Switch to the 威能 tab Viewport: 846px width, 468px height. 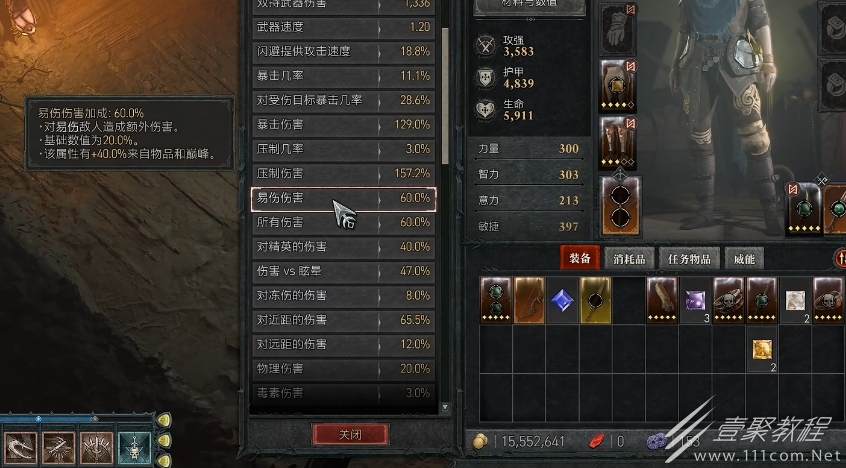pyautogui.click(x=744, y=259)
